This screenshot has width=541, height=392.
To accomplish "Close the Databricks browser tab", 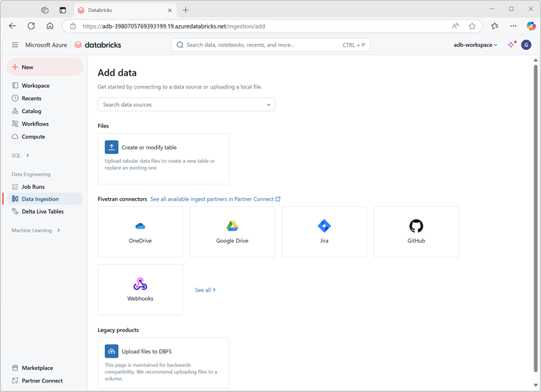I will [170, 10].
